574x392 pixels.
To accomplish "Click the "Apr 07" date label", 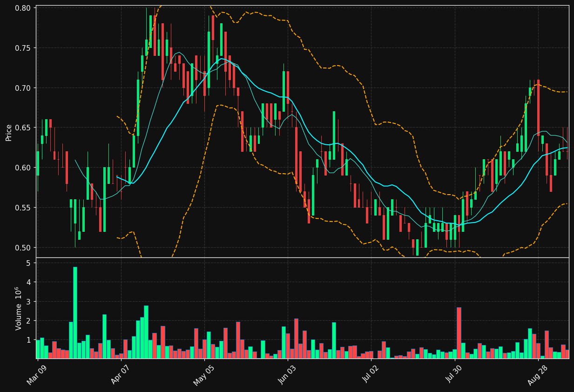I will (120, 374).
